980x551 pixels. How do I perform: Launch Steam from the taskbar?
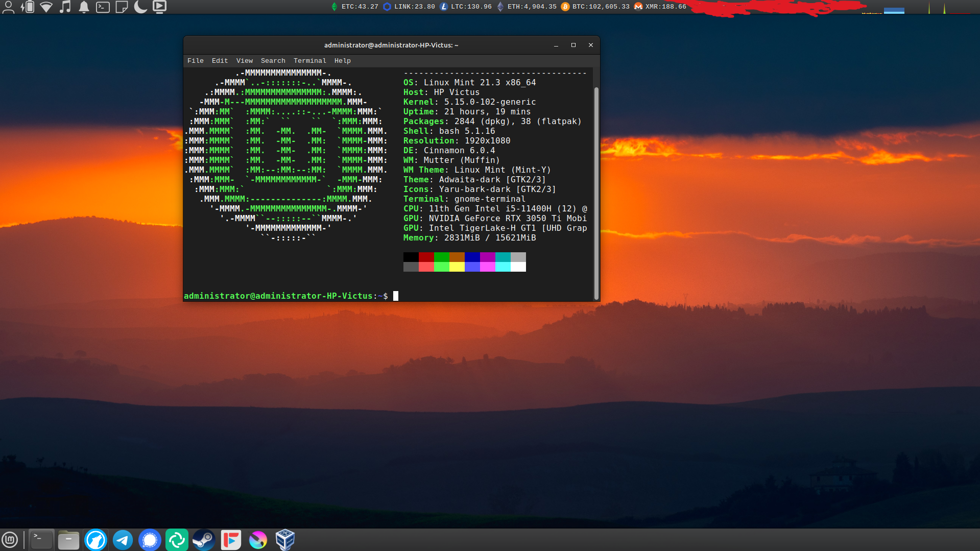tap(204, 540)
